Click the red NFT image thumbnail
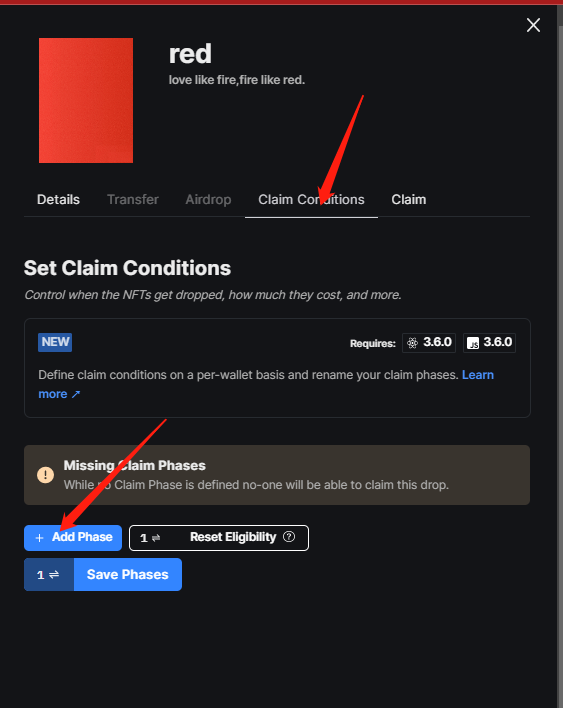Viewport: 563px width, 708px height. coord(86,100)
